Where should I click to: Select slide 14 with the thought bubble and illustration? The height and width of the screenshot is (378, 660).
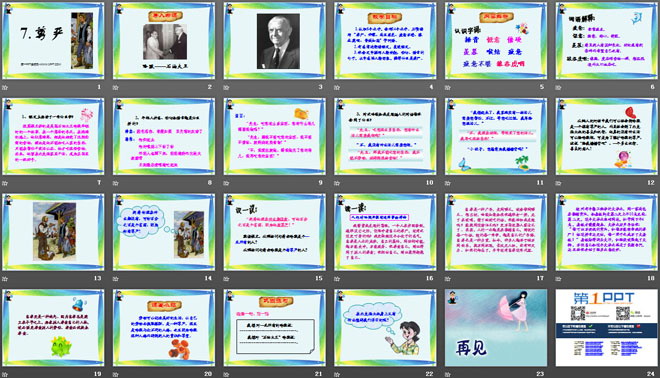click(164, 232)
